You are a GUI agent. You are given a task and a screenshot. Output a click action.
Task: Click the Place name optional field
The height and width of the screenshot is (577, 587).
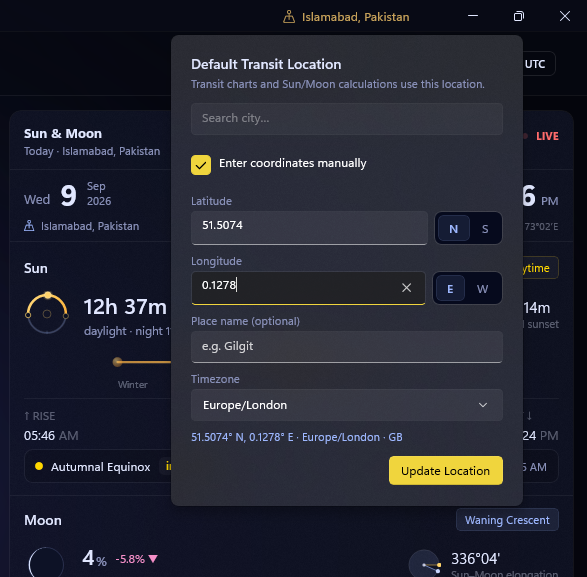point(347,347)
